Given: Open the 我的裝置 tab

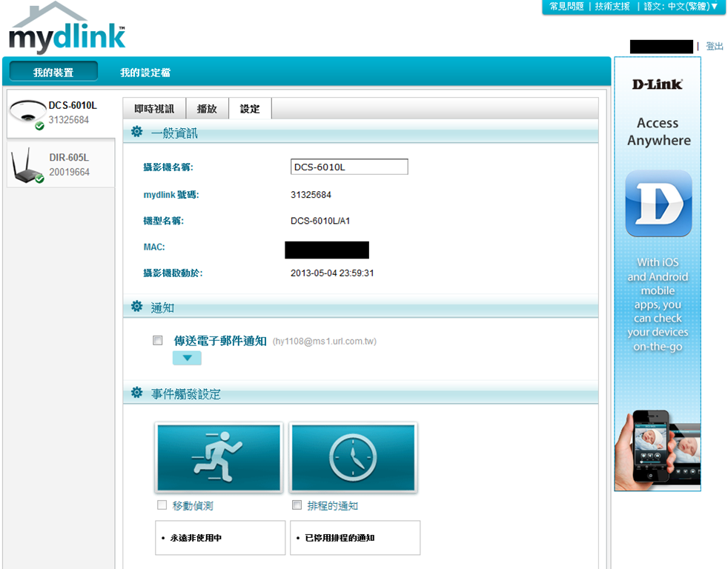Looking at the screenshot, I should point(53,73).
